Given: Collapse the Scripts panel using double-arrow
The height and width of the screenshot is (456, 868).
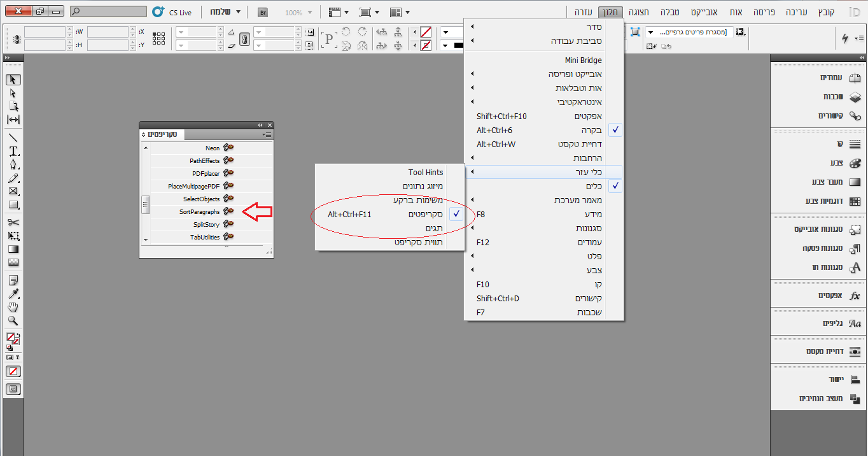Looking at the screenshot, I should tap(260, 125).
